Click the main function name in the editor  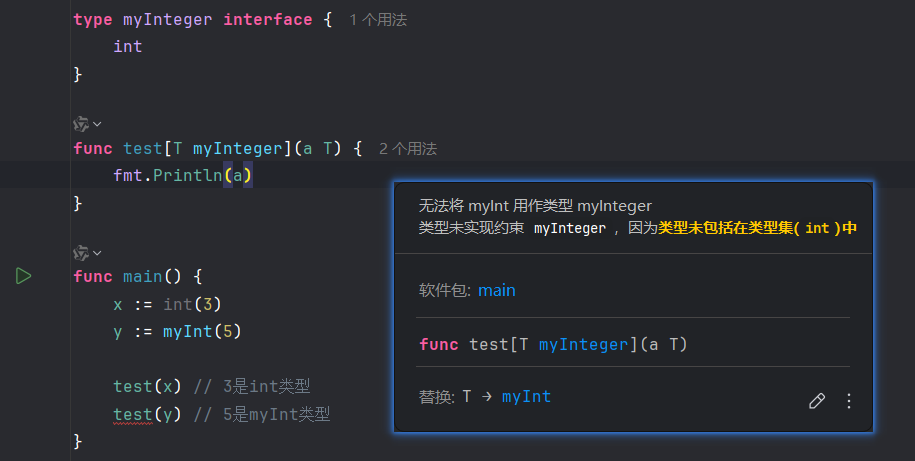pyautogui.click(x=143, y=276)
